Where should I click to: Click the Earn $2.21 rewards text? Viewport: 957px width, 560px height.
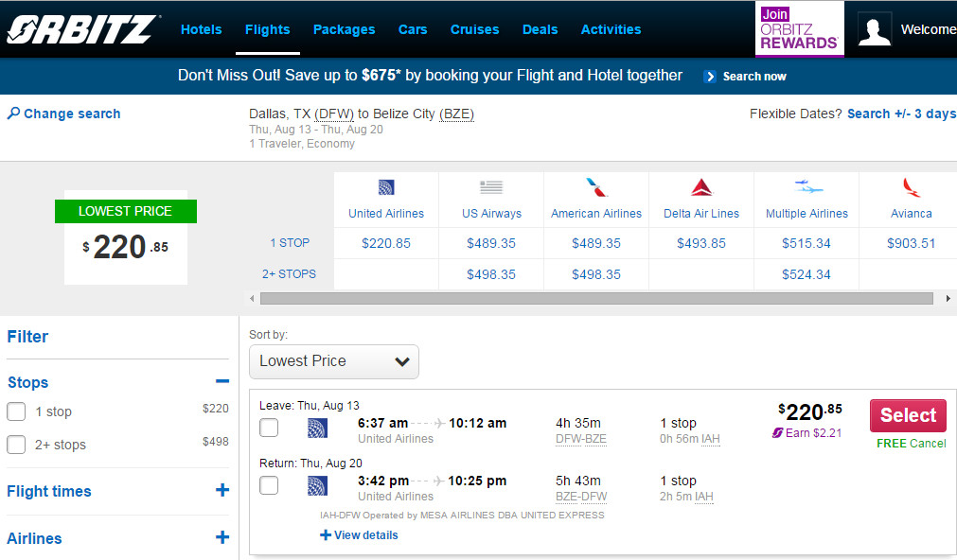pos(813,433)
